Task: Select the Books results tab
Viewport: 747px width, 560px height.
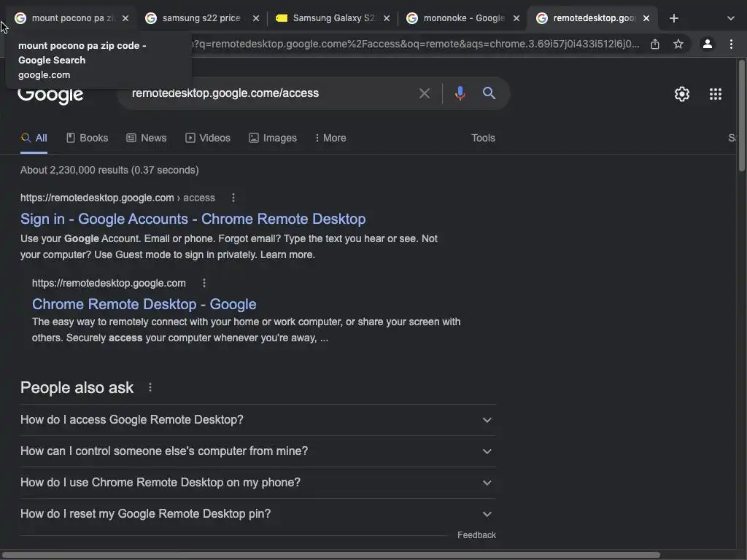Action: click(x=88, y=138)
